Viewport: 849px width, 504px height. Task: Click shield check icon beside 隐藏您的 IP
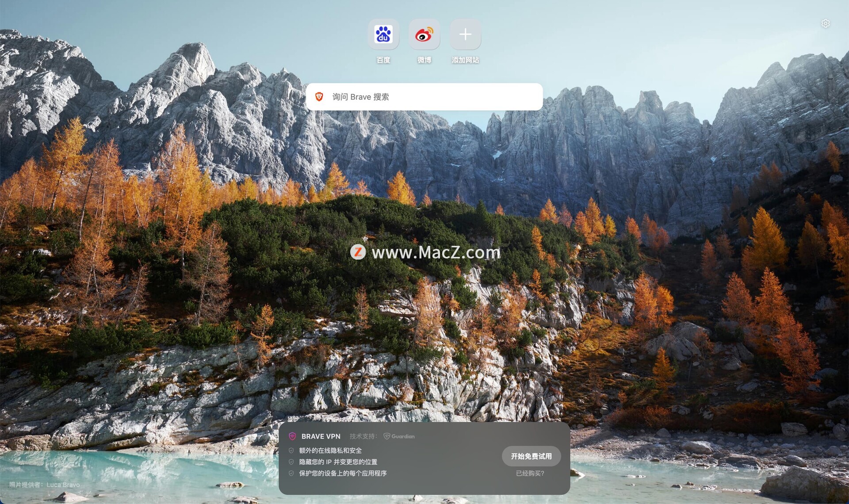click(291, 462)
